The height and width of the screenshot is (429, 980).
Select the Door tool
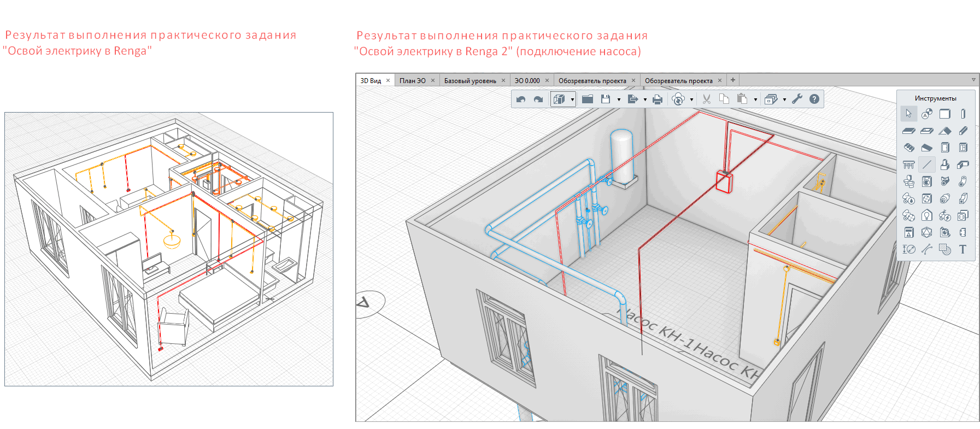pyautogui.click(x=944, y=148)
